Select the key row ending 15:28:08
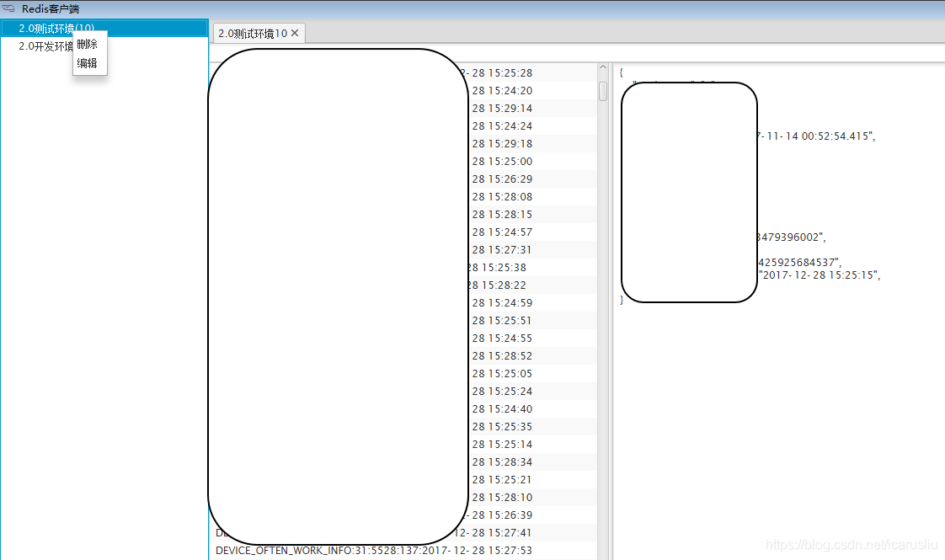 tap(403, 196)
